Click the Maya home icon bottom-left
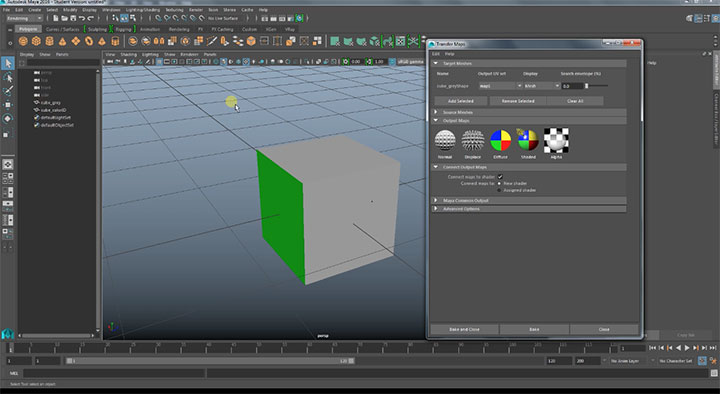This screenshot has height=394, width=720. [x=7, y=334]
